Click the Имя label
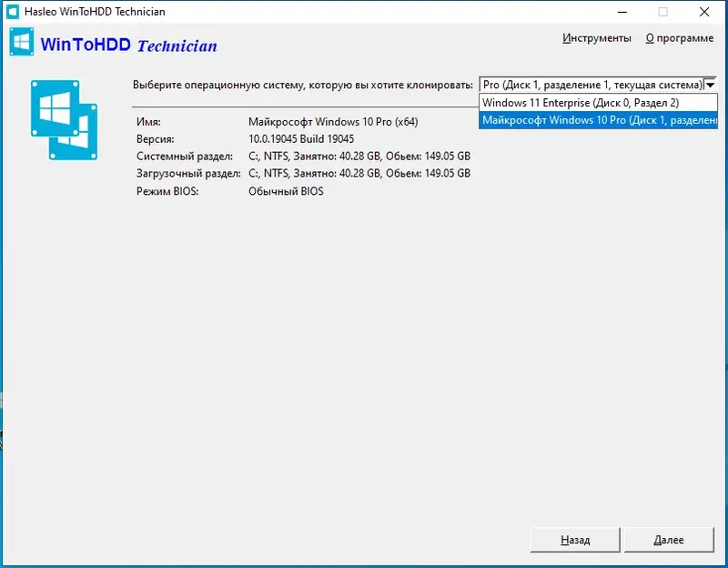Image resolution: width=728 pixels, height=568 pixels. tap(148, 122)
